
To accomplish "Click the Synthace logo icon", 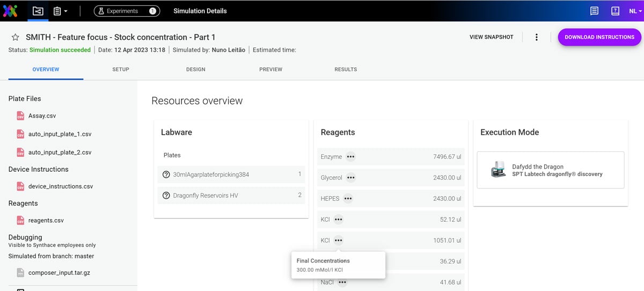I will 10,11.
